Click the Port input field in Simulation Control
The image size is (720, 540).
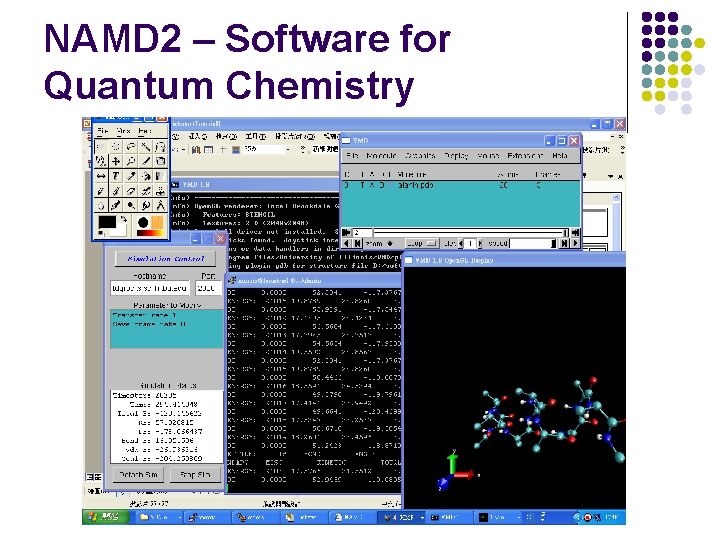point(208,288)
